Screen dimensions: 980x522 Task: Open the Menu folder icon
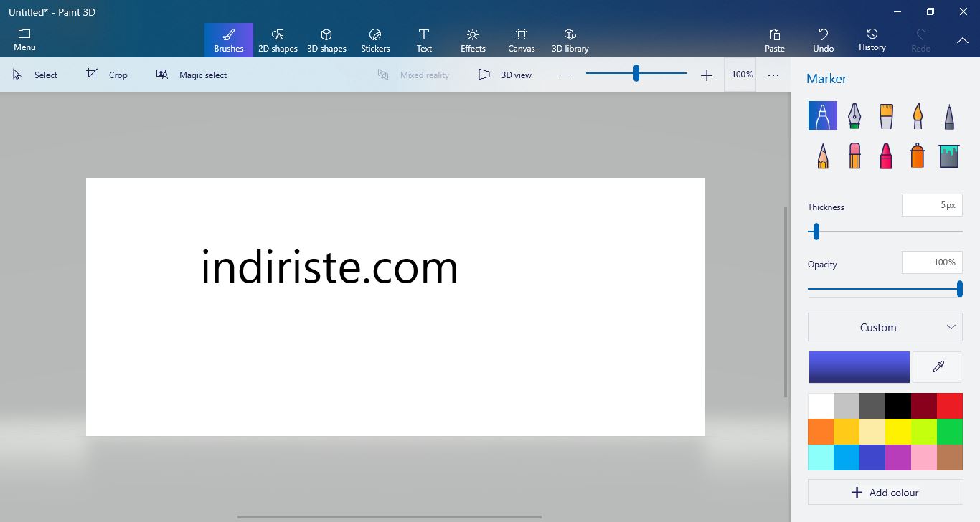[x=24, y=34]
